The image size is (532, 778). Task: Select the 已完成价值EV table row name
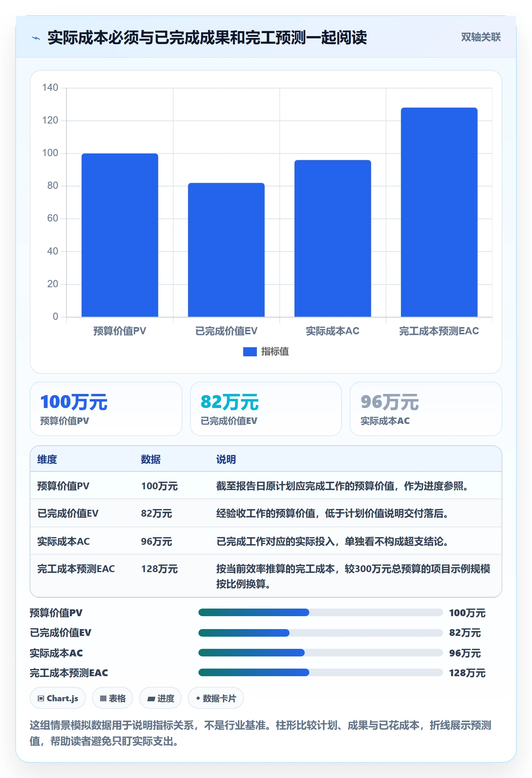pyautogui.click(x=68, y=513)
